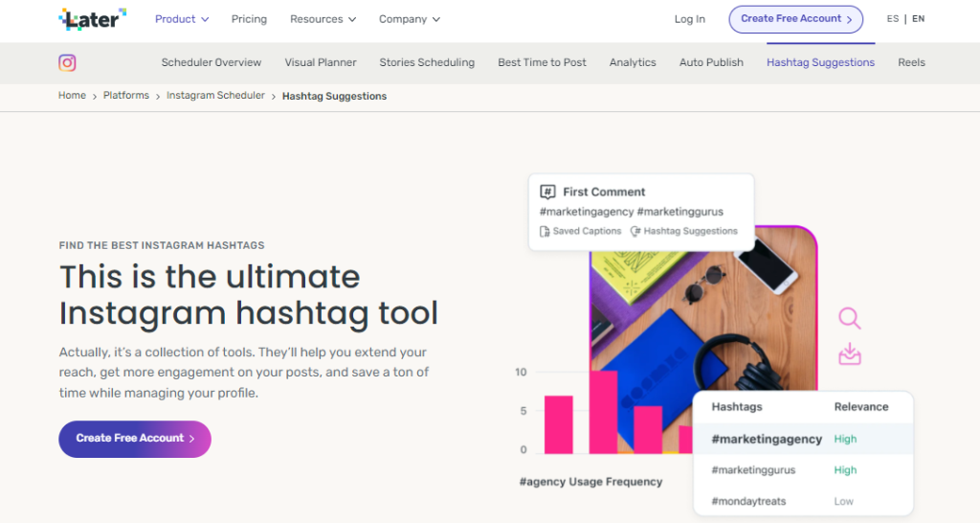Open Stories Scheduling tab

[427, 62]
